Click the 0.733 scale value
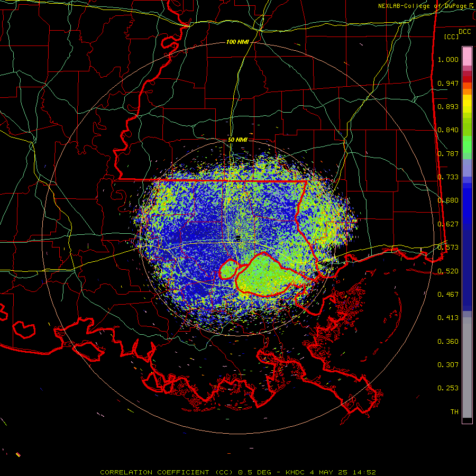The width and height of the screenshot is (476, 476). (448, 177)
